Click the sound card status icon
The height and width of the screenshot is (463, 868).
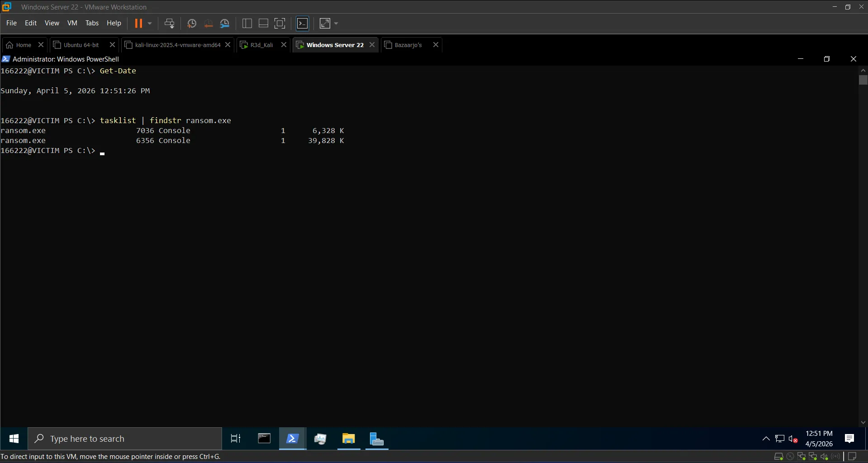[824, 457]
